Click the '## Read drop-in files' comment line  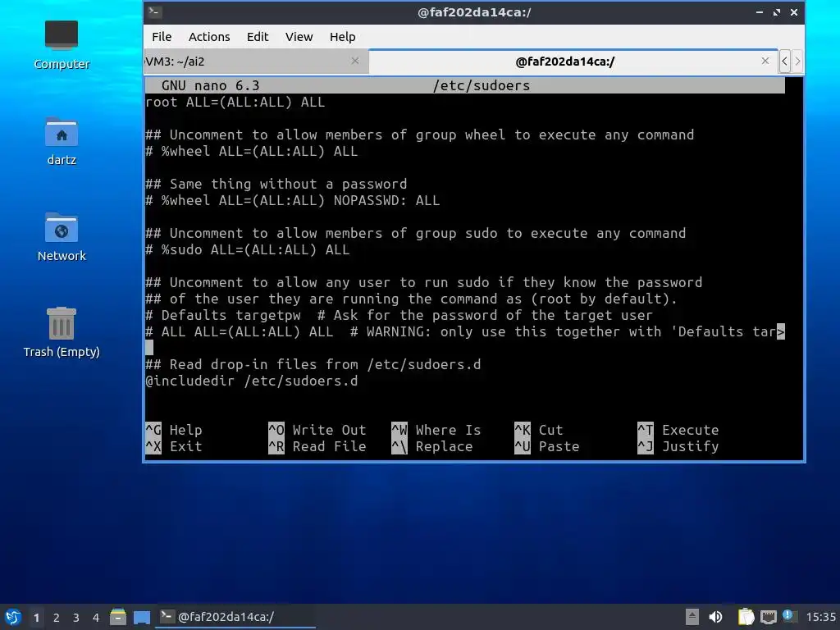313,364
